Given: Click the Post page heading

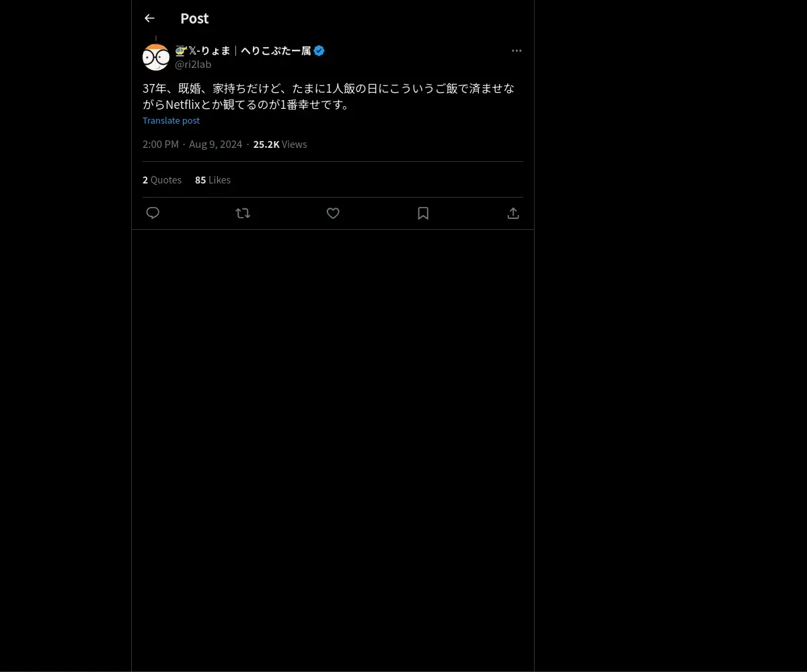Looking at the screenshot, I should pyautogui.click(x=194, y=18).
